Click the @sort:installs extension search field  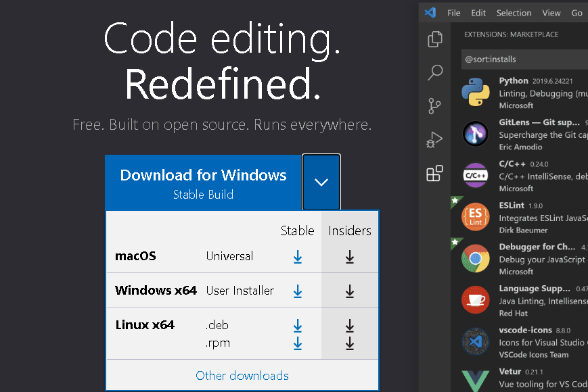524,59
